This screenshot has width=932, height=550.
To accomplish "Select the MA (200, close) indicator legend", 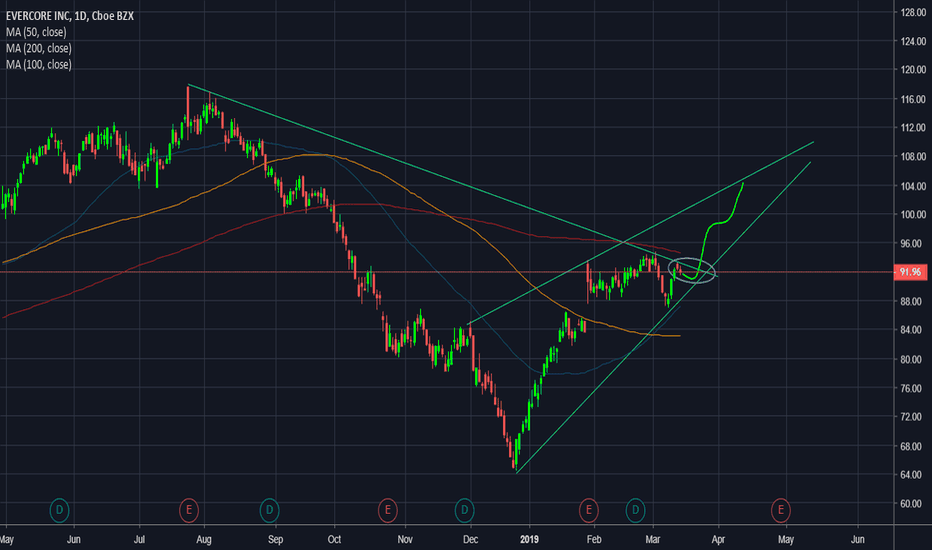I will [x=39, y=48].
